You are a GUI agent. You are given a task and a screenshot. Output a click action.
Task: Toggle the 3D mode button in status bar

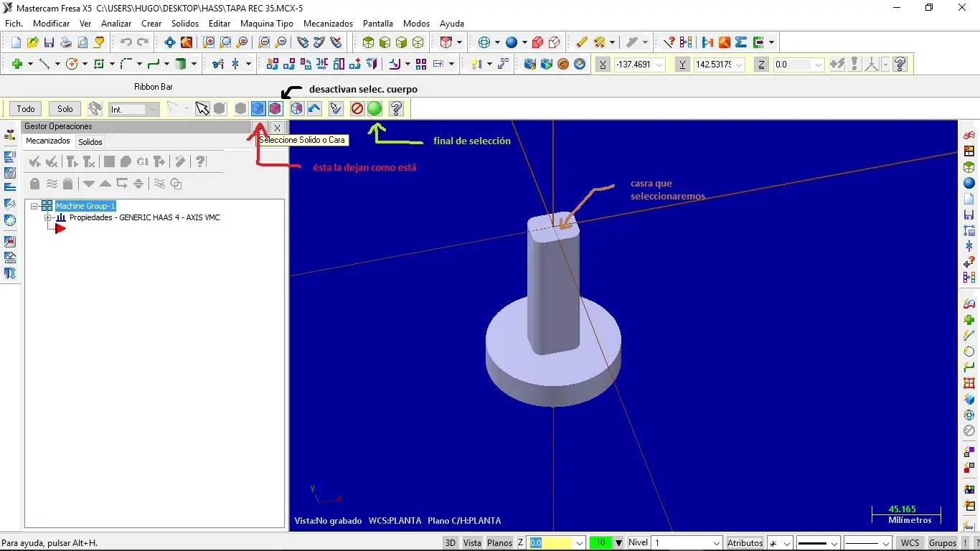point(450,542)
